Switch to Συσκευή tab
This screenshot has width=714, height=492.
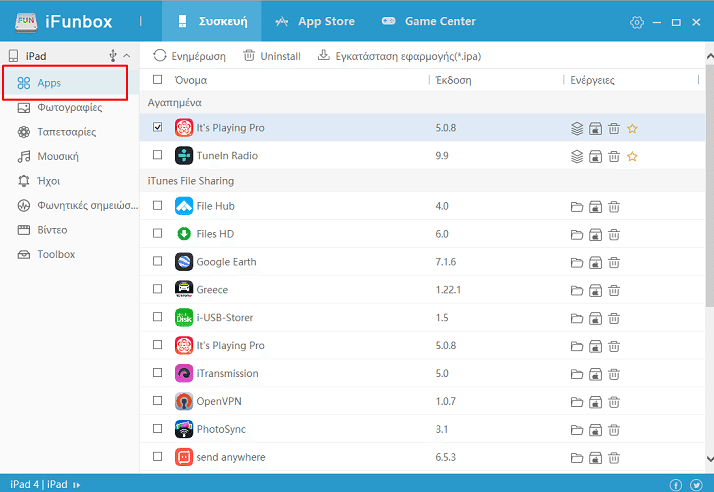212,21
